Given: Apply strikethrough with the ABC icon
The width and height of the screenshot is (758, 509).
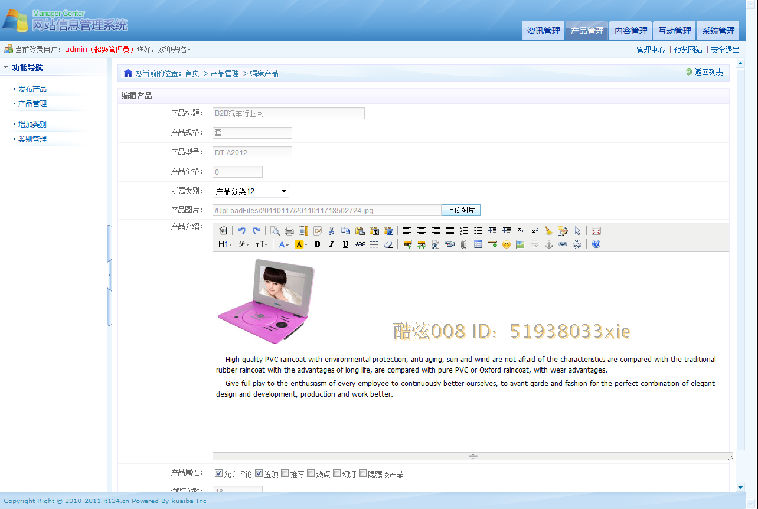Looking at the screenshot, I should pos(360,245).
